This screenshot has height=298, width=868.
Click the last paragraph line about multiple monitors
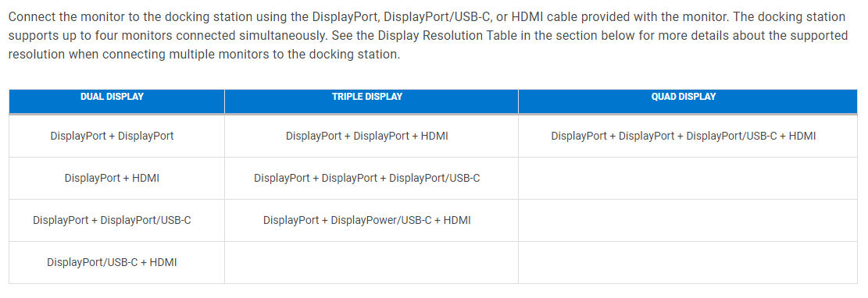[204, 55]
